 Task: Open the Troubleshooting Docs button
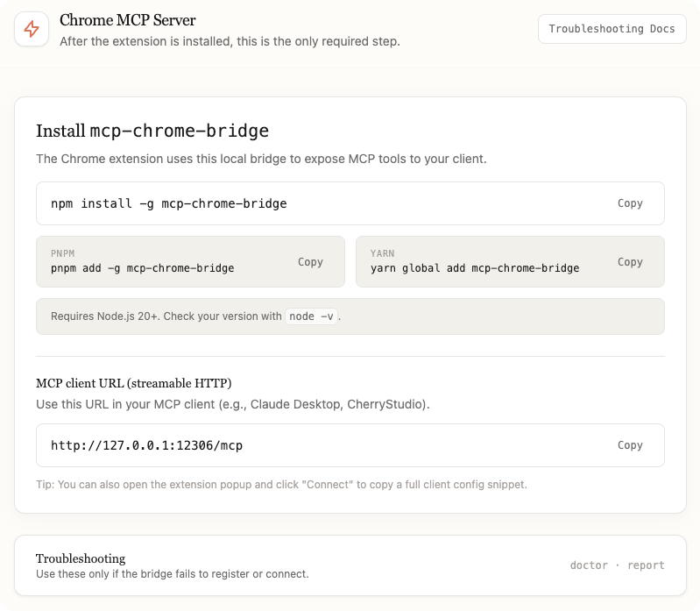pos(612,29)
